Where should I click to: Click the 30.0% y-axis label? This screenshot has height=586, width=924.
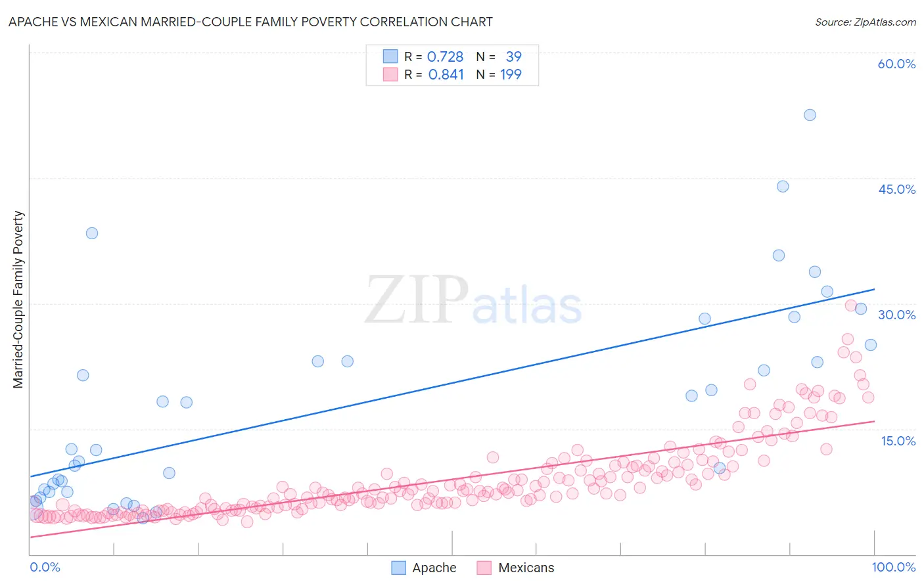pos(896,315)
